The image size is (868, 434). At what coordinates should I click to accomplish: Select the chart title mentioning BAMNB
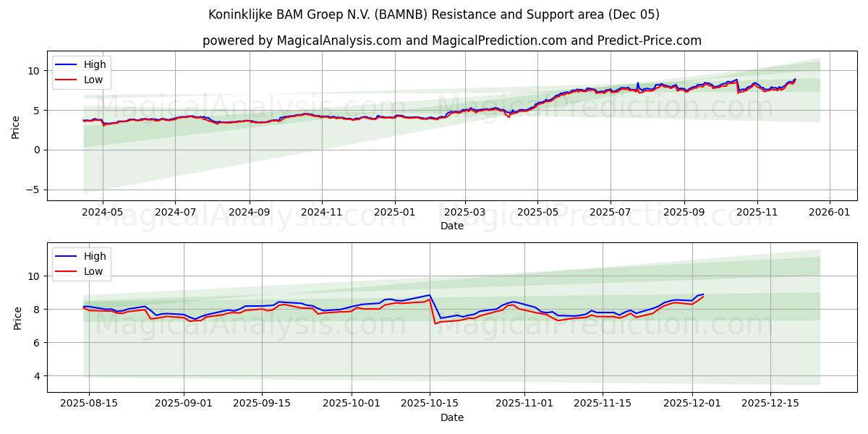click(434, 14)
